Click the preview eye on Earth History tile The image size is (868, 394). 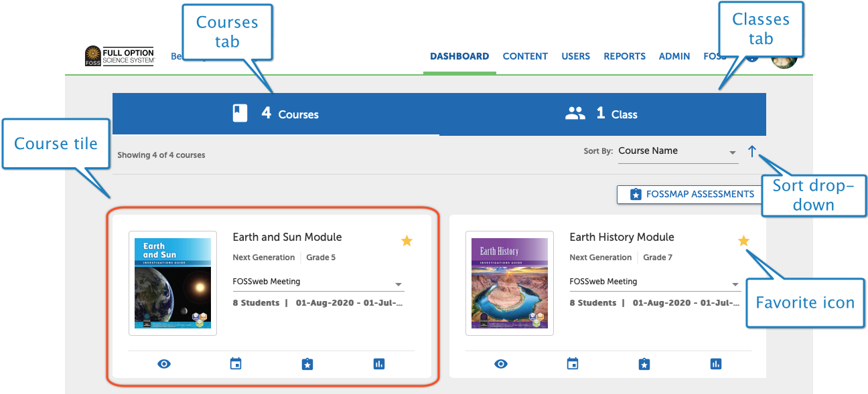point(501,363)
